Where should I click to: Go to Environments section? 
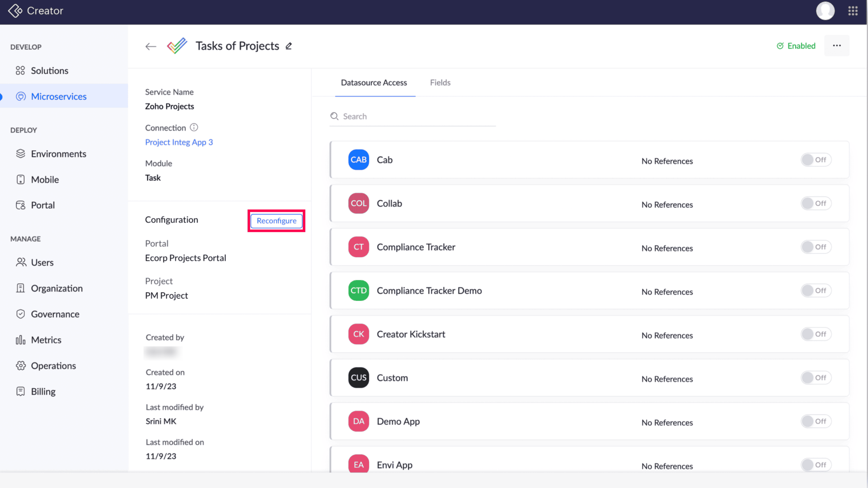pos(58,154)
